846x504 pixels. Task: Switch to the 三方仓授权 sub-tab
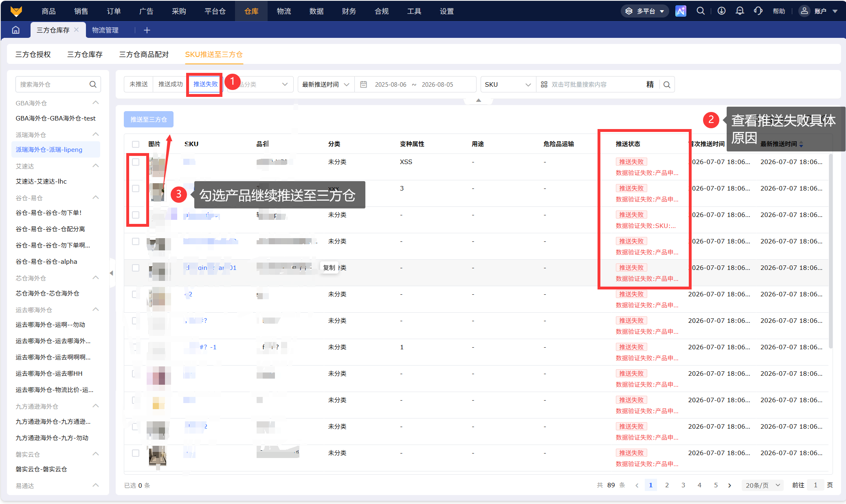(33, 54)
